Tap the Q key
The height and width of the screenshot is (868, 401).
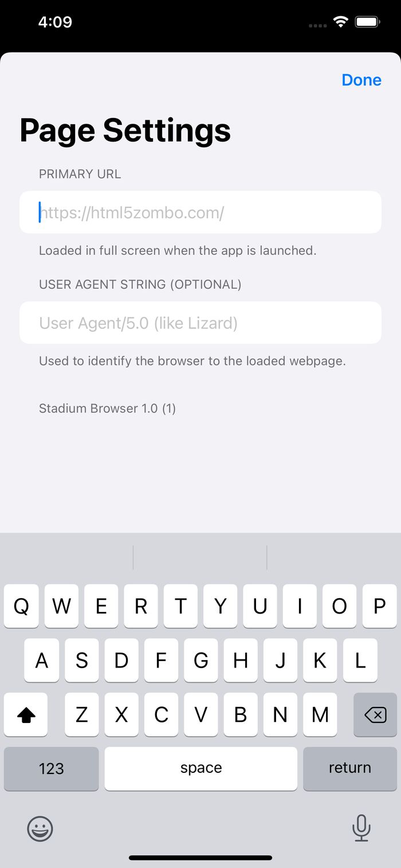(21, 606)
